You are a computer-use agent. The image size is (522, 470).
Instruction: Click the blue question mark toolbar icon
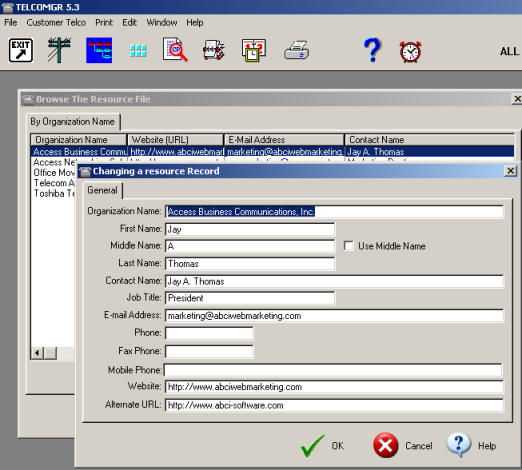[x=372, y=50]
